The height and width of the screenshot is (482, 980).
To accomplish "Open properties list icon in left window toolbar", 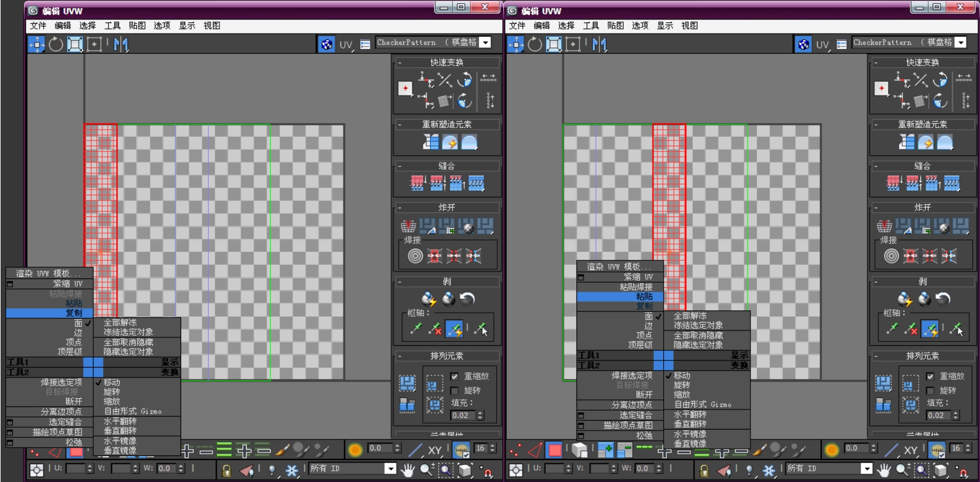I will pyautogui.click(x=365, y=44).
